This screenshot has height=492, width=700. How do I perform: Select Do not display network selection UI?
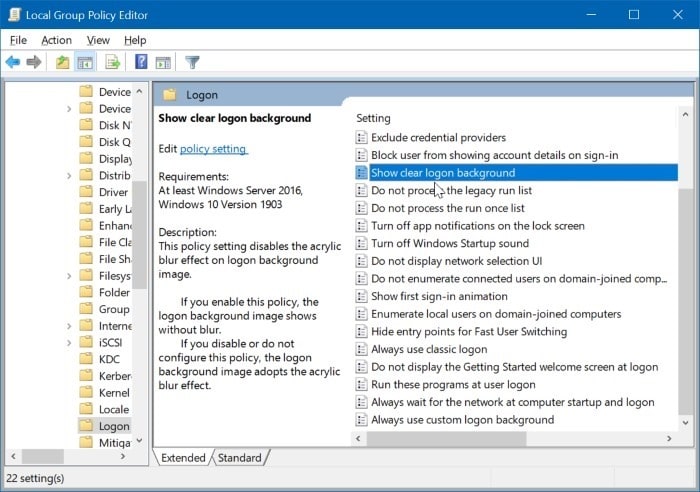[456, 261]
